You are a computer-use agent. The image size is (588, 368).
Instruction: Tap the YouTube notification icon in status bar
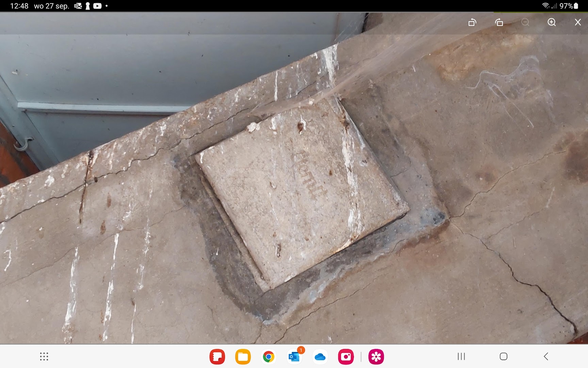point(97,6)
